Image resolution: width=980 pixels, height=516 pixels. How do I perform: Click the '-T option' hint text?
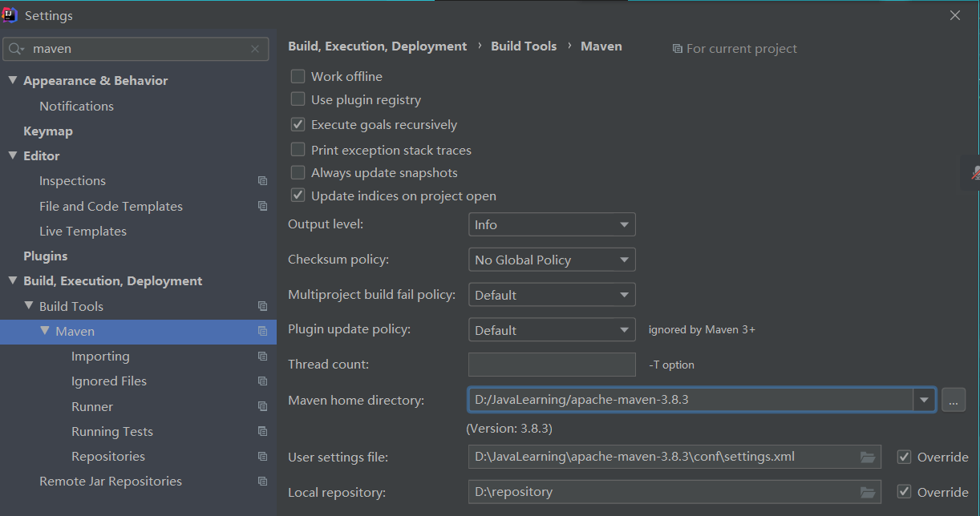(x=671, y=365)
